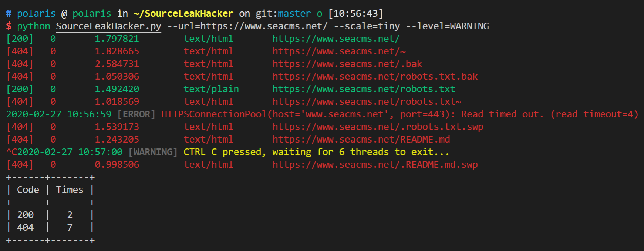Select the 404 row in the summary table
This screenshot has width=644, height=251.
click(50, 227)
